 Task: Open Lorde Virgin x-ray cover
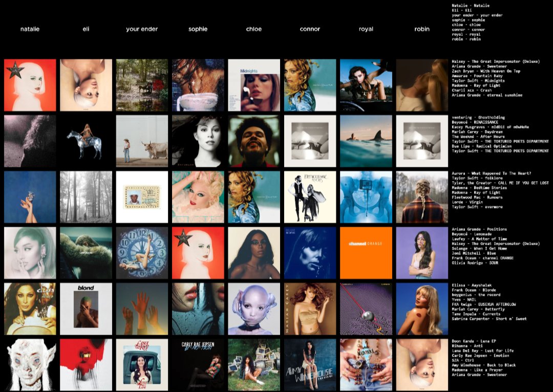point(366,197)
